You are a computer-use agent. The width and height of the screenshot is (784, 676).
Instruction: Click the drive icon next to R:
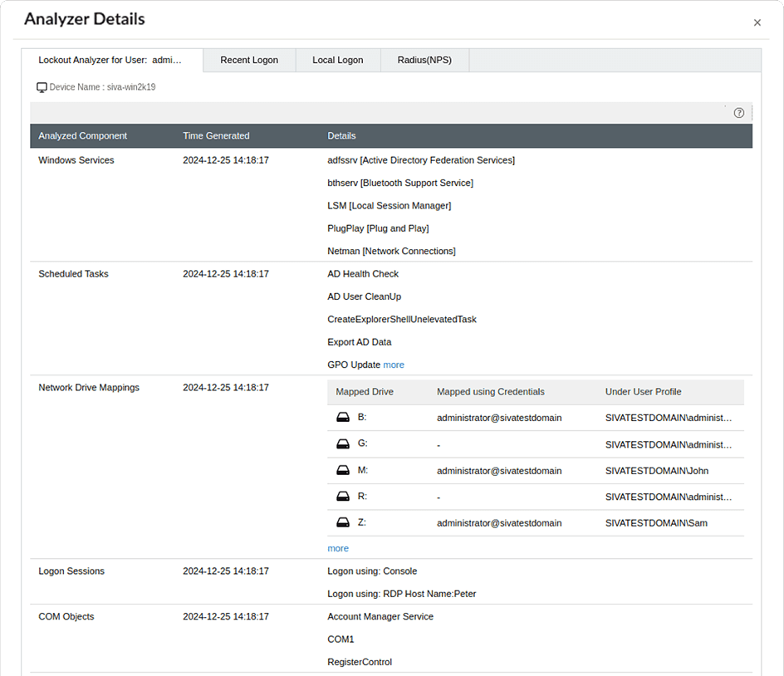coord(343,497)
